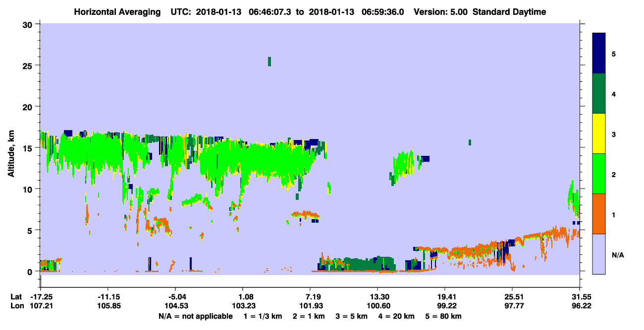Viewport: 644px width, 330px height.
Task: Click the '4 = 20 km' legend text
Action: click(397, 316)
